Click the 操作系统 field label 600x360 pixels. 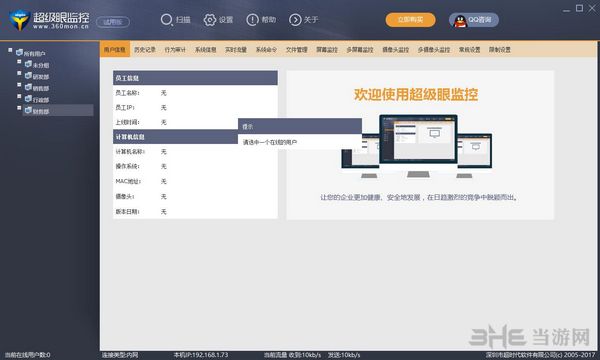pyautogui.click(x=127, y=166)
